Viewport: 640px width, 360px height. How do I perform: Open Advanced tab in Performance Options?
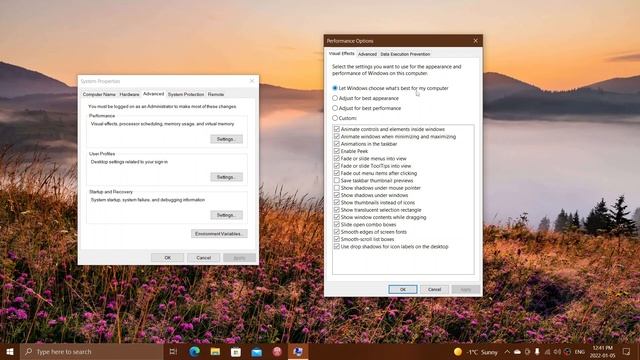(x=367, y=54)
